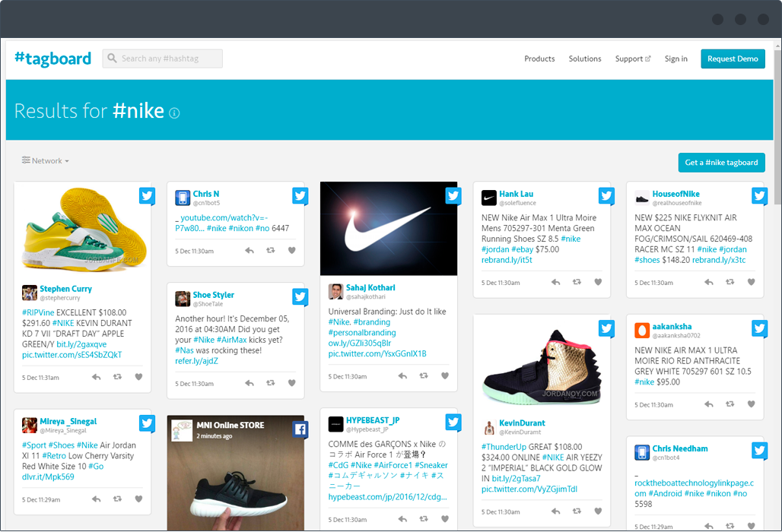
Task: Like HouseofNike's post
Action: click(751, 283)
